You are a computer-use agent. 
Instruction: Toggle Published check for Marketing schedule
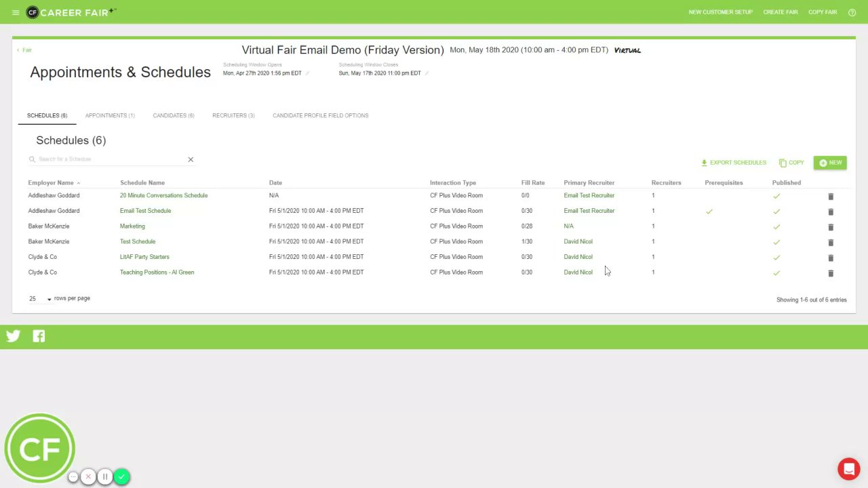click(776, 227)
